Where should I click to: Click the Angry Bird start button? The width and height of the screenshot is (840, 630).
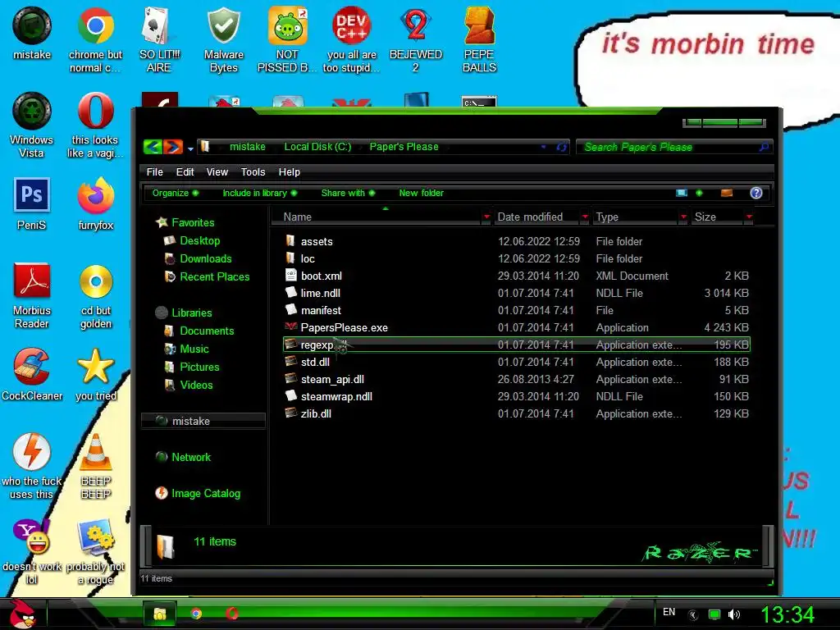[22, 614]
